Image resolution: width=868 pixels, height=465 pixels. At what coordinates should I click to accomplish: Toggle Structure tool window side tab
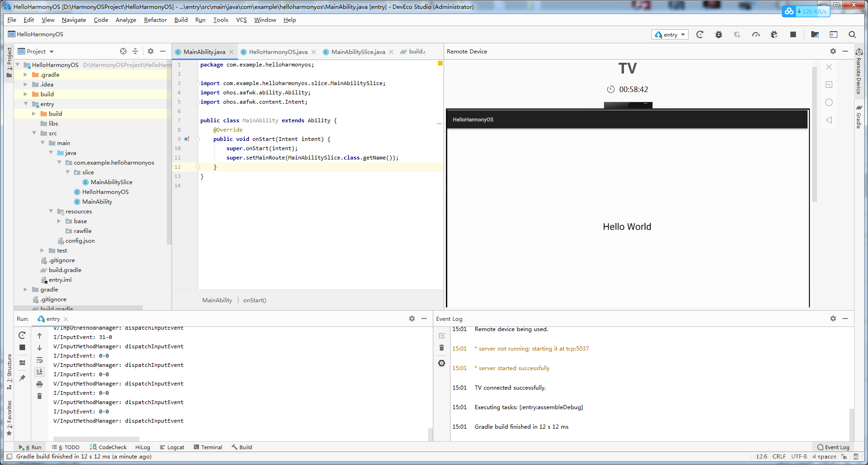[x=9, y=372]
